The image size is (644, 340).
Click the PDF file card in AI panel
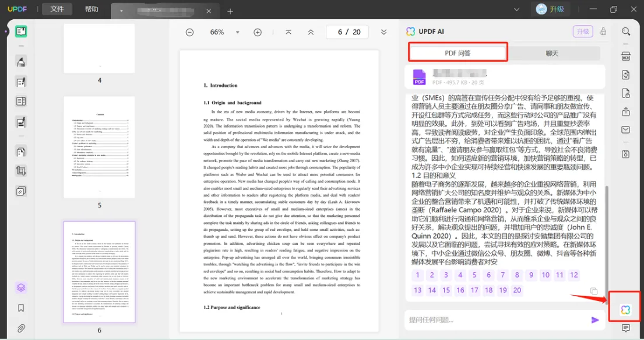click(x=505, y=77)
